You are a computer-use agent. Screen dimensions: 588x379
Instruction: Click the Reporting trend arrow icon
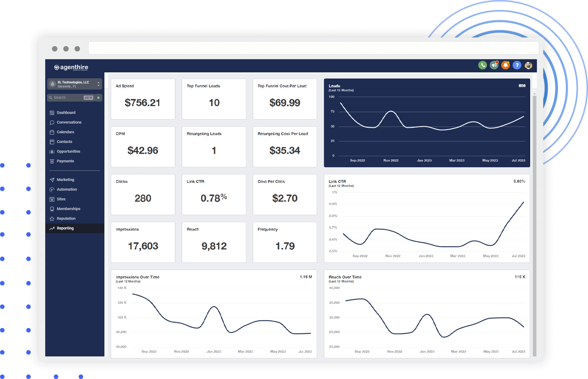(x=52, y=229)
